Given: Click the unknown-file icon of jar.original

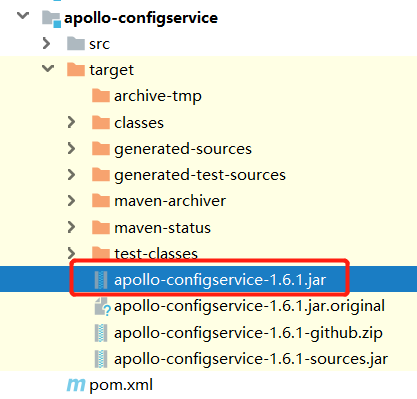Looking at the screenshot, I should [x=102, y=306].
